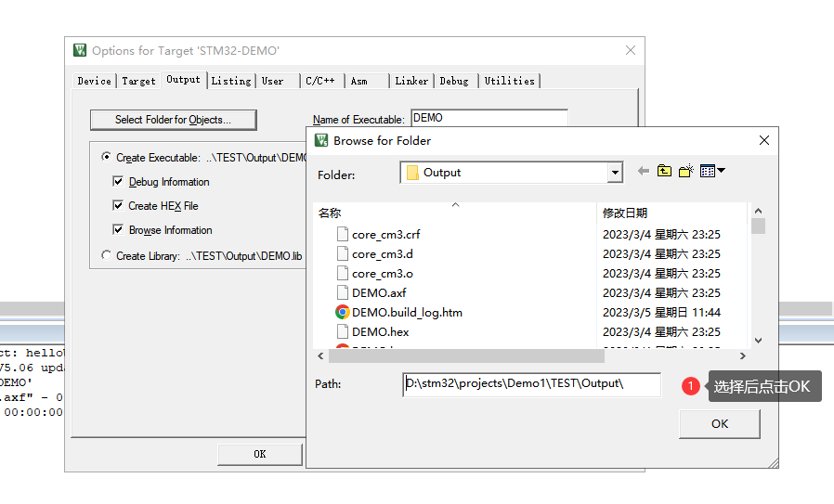The image size is (834, 504).
Task: Select file name DEMO.axf
Action: [379, 293]
